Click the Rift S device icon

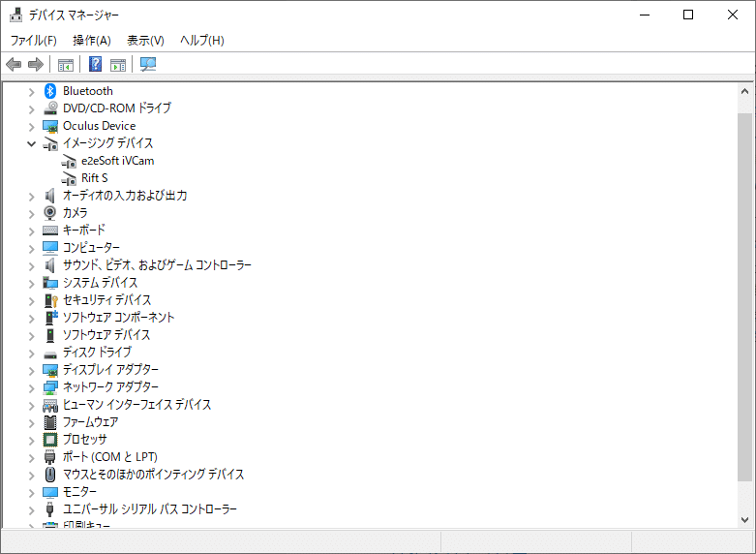click(69, 178)
